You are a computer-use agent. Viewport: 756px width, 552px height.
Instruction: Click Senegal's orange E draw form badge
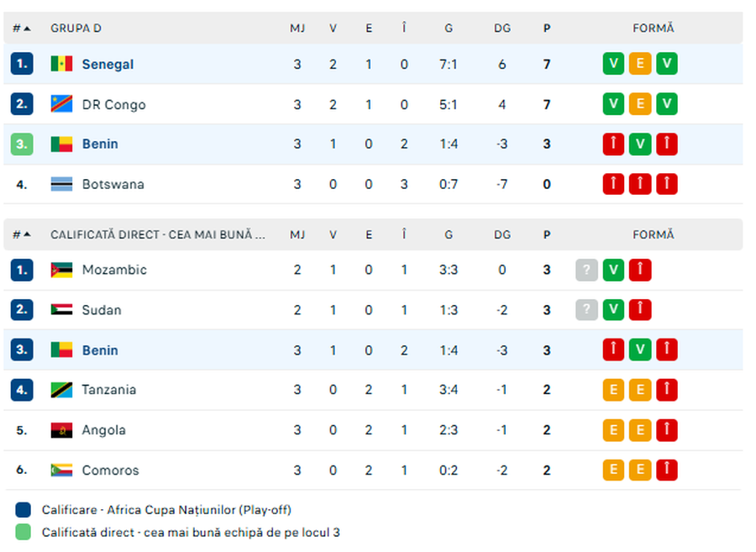[640, 64]
